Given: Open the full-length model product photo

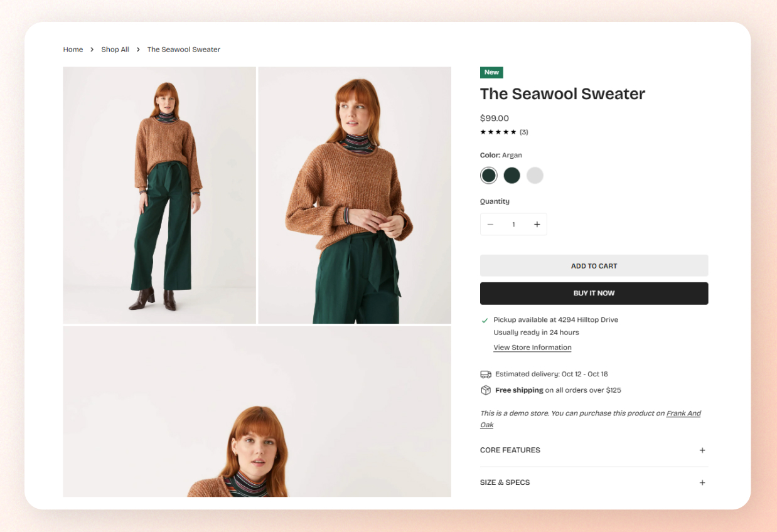Looking at the screenshot, I should coord(159,195).
